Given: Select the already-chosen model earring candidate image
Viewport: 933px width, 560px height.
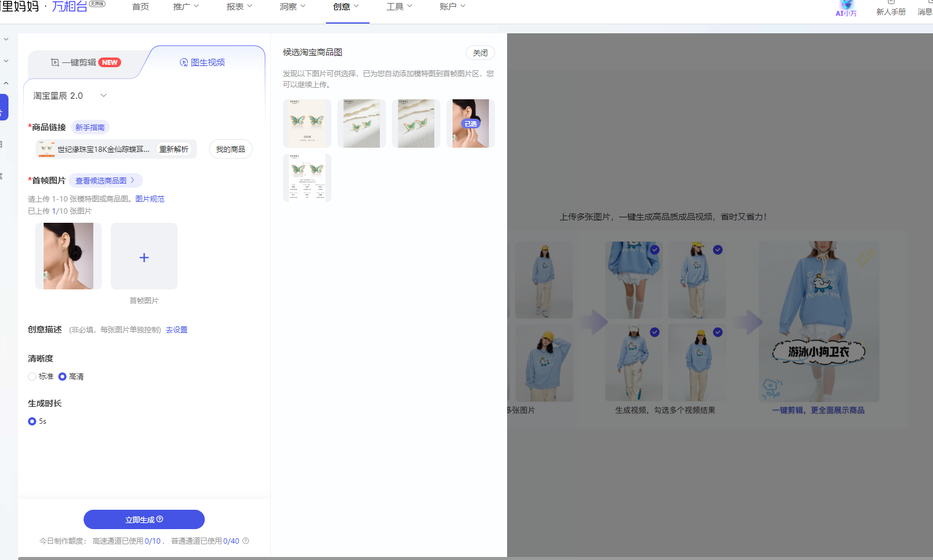Looking at the screenshot, I should click(470, 124).
